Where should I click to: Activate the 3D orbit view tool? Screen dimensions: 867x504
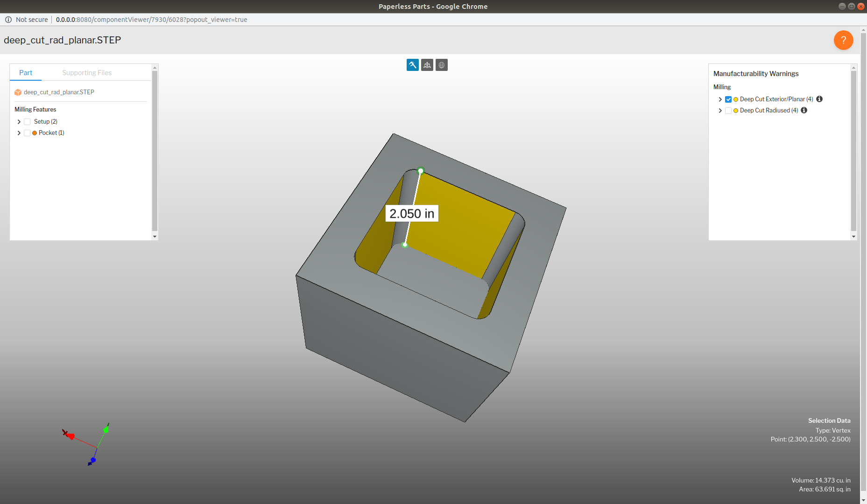point(427,65)
